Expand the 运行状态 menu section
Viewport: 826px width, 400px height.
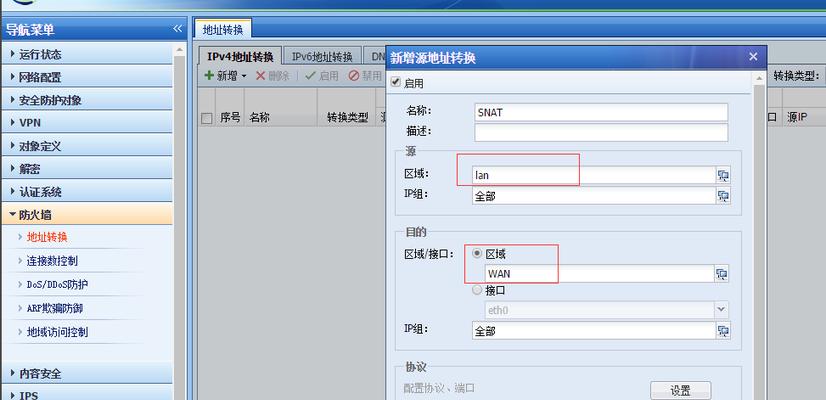click(x=87, y=54)
